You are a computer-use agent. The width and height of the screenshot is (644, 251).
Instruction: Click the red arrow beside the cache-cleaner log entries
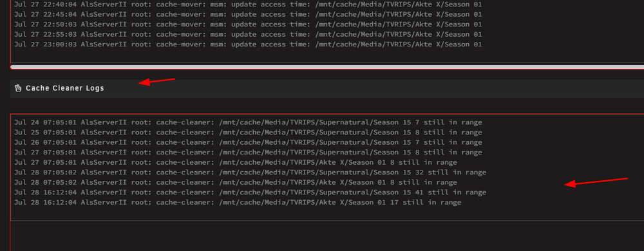[596, 183]
